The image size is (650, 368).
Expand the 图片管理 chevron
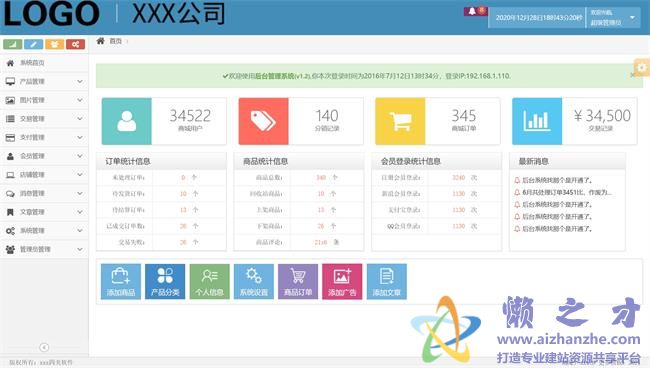point(80,100)
